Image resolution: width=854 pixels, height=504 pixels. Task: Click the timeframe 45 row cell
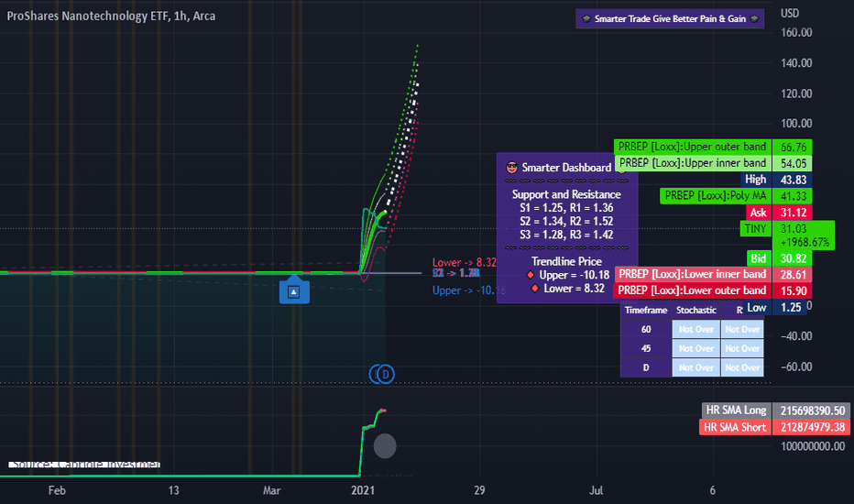tap(646, 348)
